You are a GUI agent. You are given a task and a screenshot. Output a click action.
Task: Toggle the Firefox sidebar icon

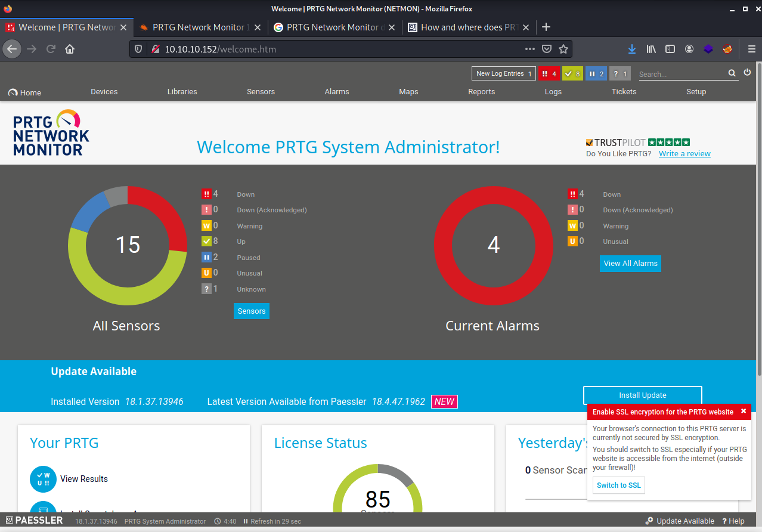(x=670, y=49)
